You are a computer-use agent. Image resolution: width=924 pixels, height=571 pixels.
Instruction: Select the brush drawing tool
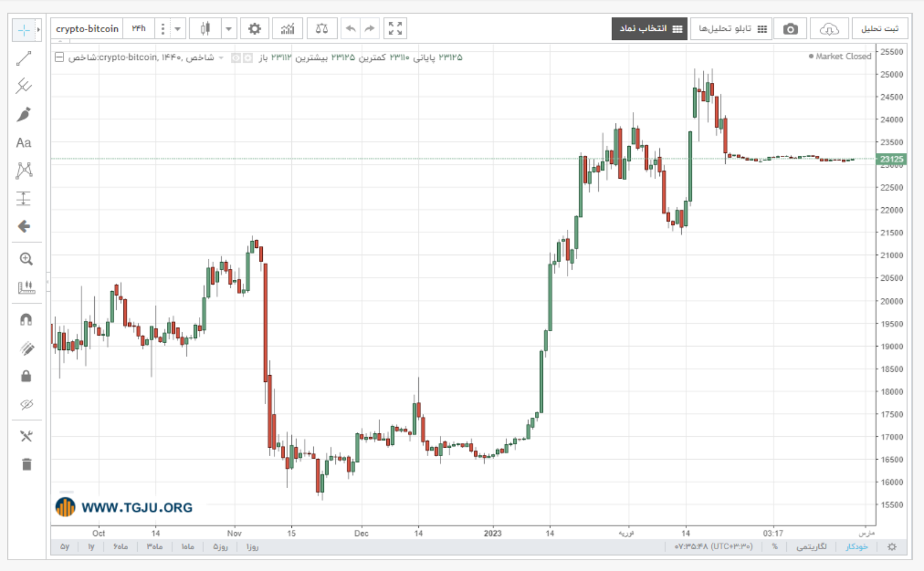[x=24, y=114]
